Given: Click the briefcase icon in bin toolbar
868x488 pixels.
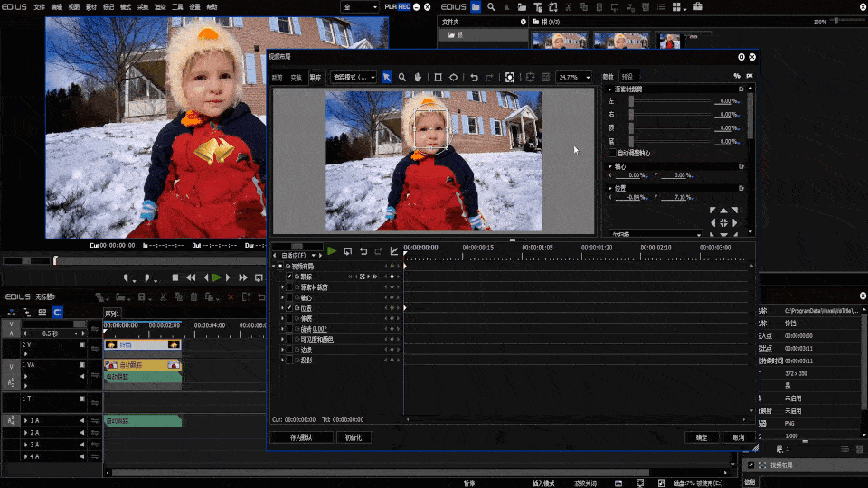Looking at the screenshot, I should [x=697, y=7].
